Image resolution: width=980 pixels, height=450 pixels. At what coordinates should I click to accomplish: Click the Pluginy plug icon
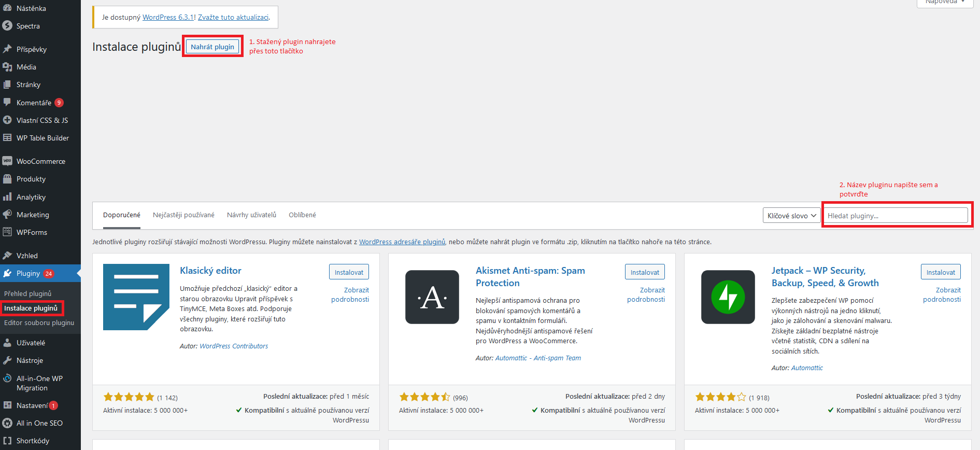pos(7,273)
